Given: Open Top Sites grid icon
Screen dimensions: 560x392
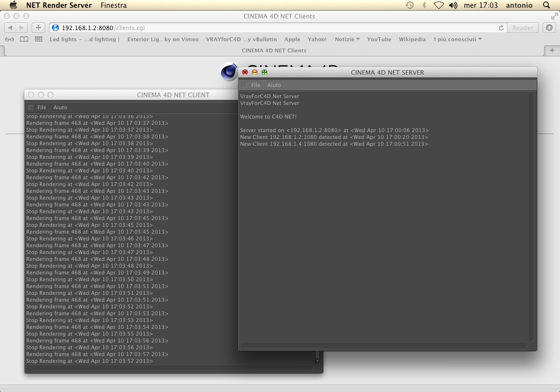Looking at the screenshot, I should click(x=38, y=39).
